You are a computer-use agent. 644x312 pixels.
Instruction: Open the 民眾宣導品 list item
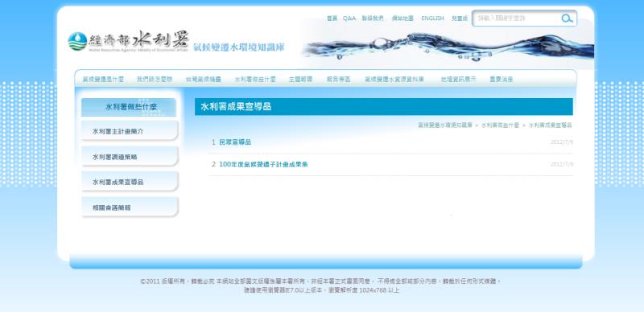pos(235,142)
